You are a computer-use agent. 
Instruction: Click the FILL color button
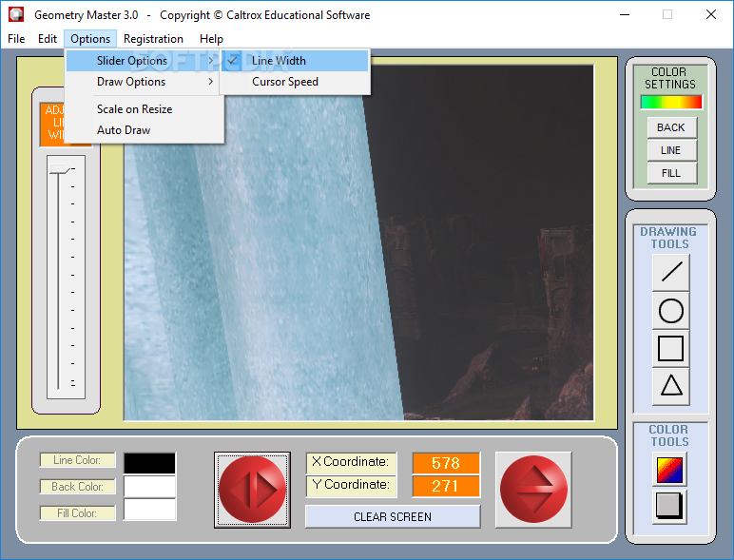[672, 173]
